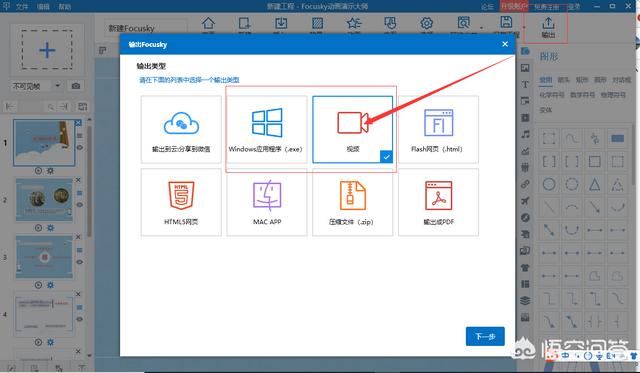
Task: Choose the HTML5网页 output option
Action: (x=181, y=202)
